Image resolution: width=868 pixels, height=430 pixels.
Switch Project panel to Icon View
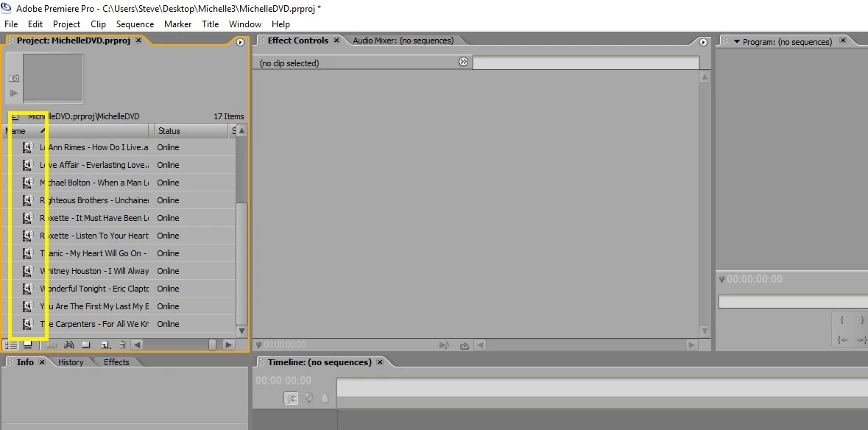click(x=28, y=345)
